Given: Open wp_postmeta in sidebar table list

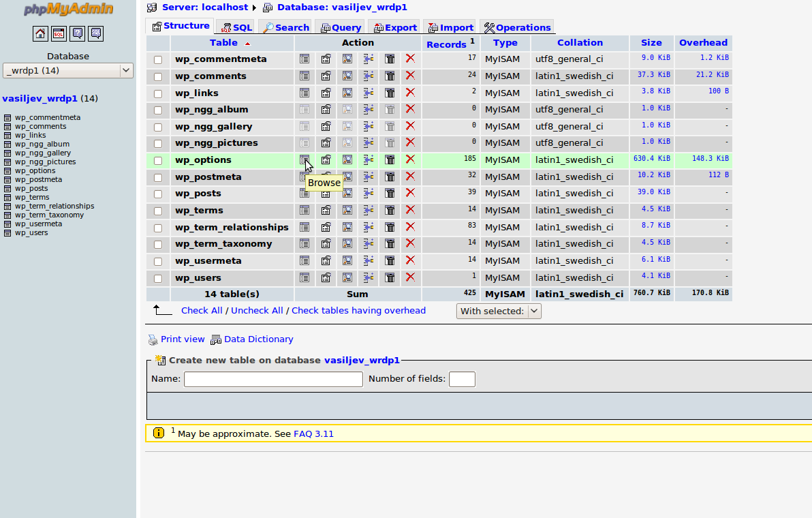Looking at the screenshot, I should click(x=38, y=179).
